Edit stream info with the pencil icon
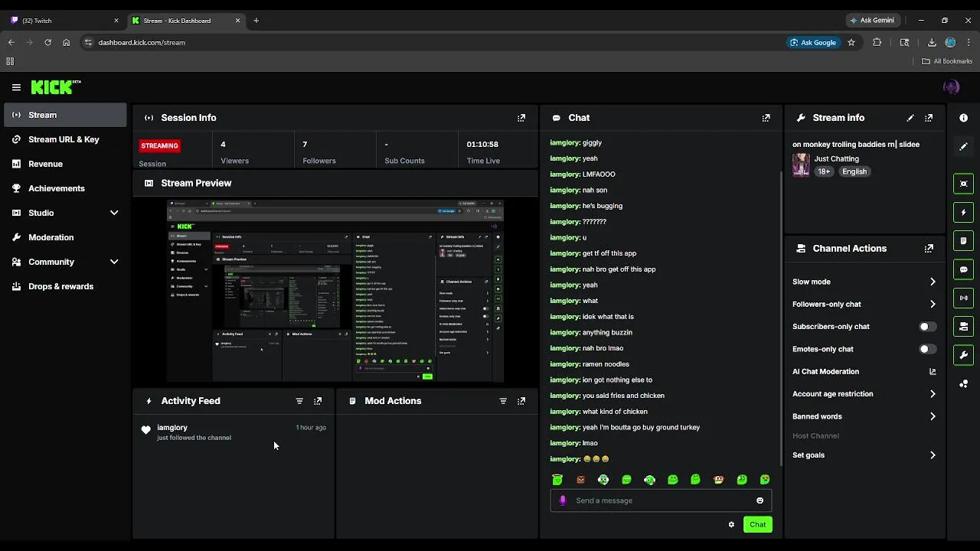 (910, 118)
